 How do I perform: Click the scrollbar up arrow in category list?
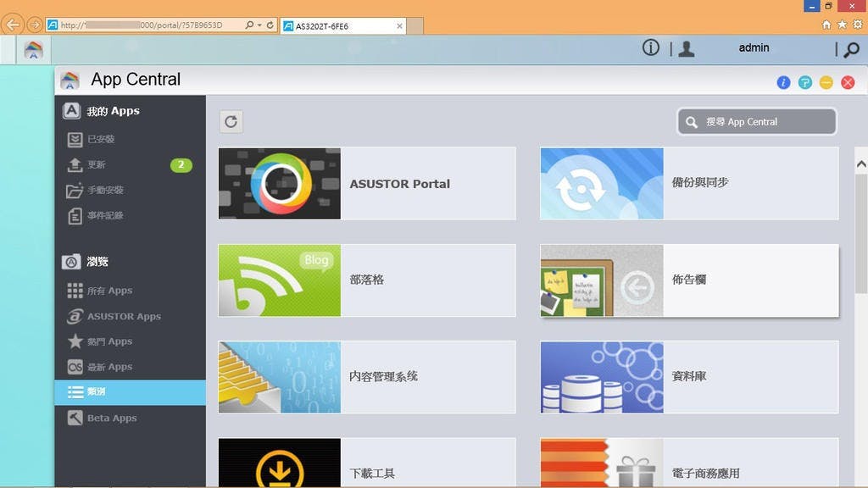861,164
